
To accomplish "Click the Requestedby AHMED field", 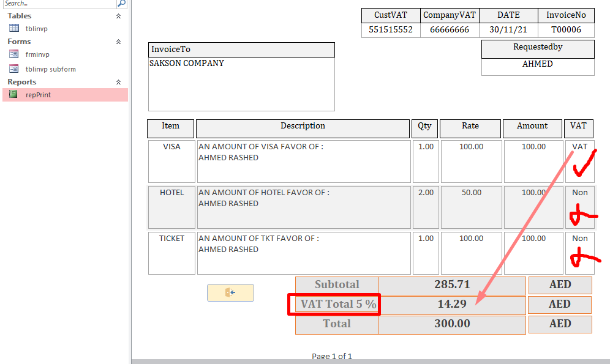I will pyautogui.click(x=538, y=64).
